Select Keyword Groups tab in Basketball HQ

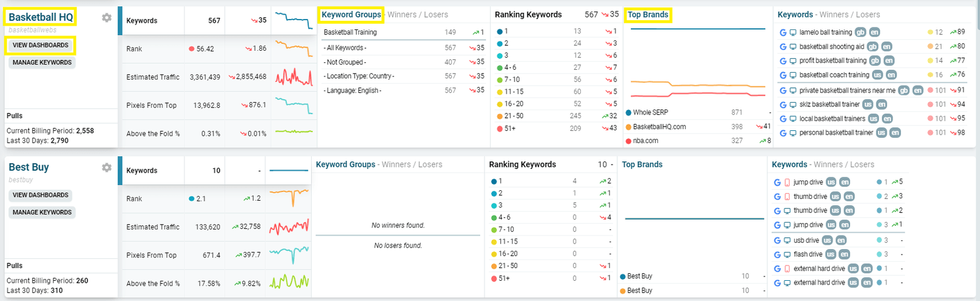(x=351, y=15)
